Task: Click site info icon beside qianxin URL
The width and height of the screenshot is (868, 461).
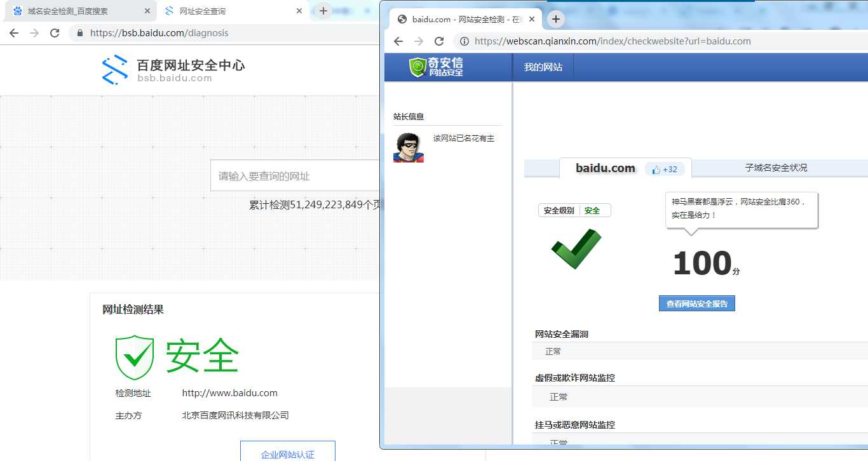Action: point(465,41)
